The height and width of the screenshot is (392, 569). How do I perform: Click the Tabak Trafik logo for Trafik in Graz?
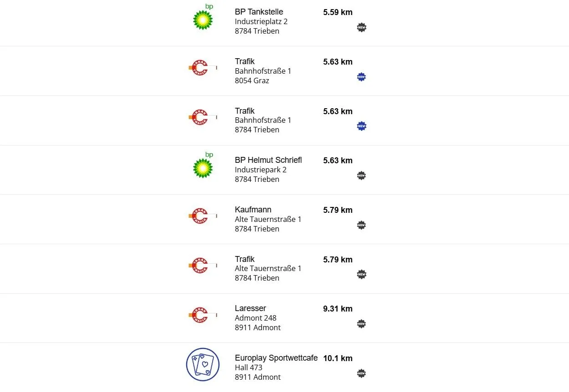200,68
